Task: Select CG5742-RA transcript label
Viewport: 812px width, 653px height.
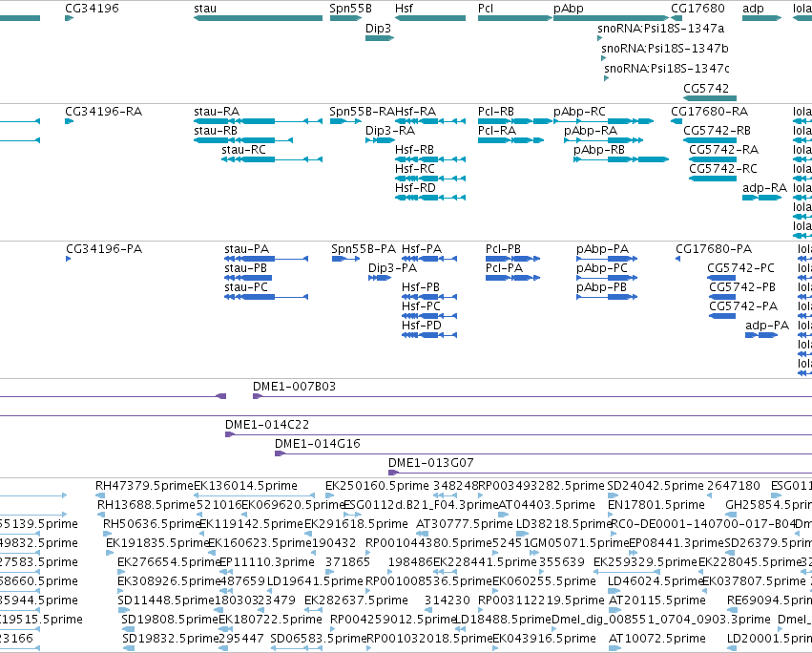Action: coord(723,150)
